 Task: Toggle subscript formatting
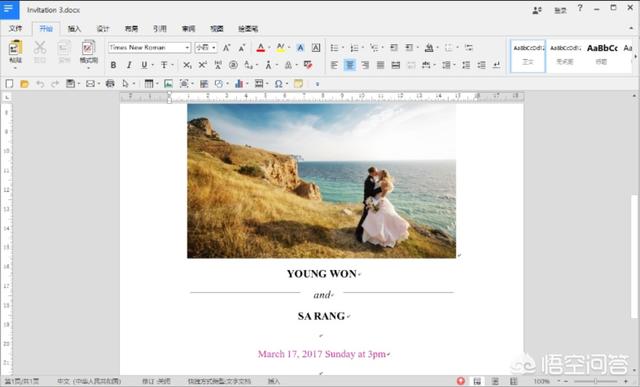coord(187,65)
